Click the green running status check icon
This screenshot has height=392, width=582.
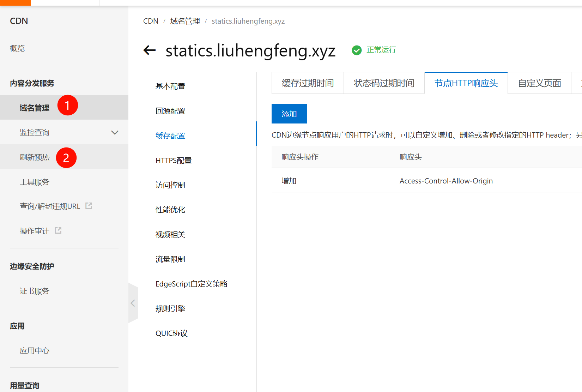pyautogui.click(x=357, y=50)
